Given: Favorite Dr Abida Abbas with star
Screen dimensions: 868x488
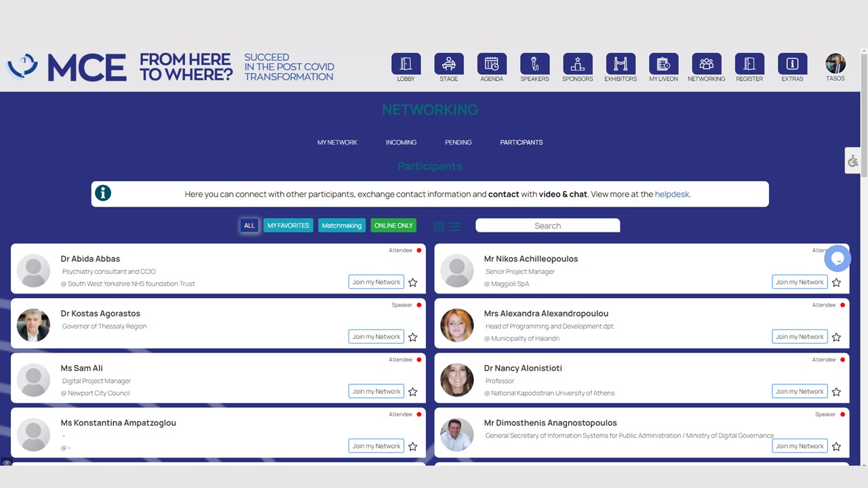Looking at the screenshot, I should 413,283.
